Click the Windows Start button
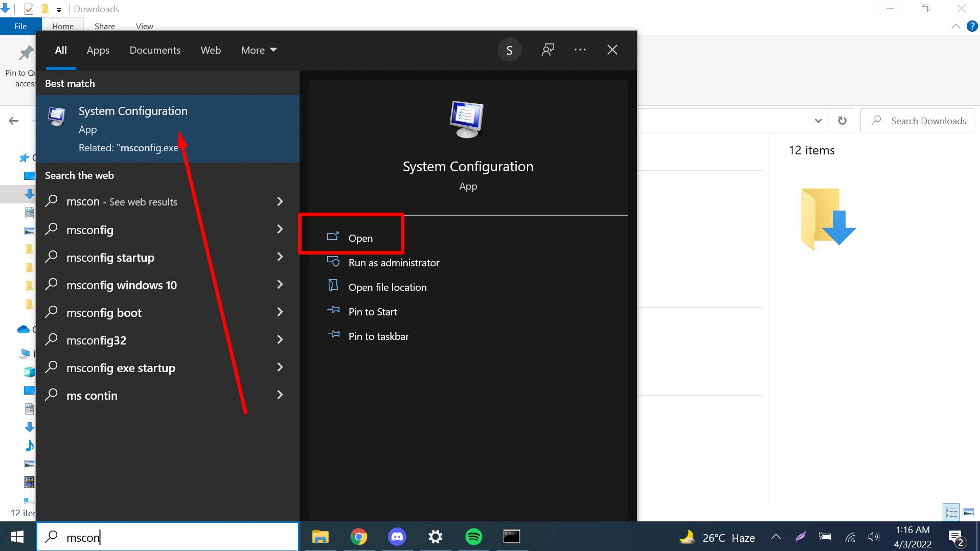 click(17, 536)
